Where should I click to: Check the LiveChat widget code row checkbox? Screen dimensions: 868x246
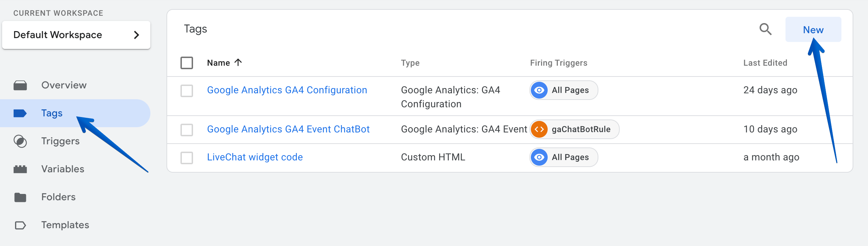point(187,158)
